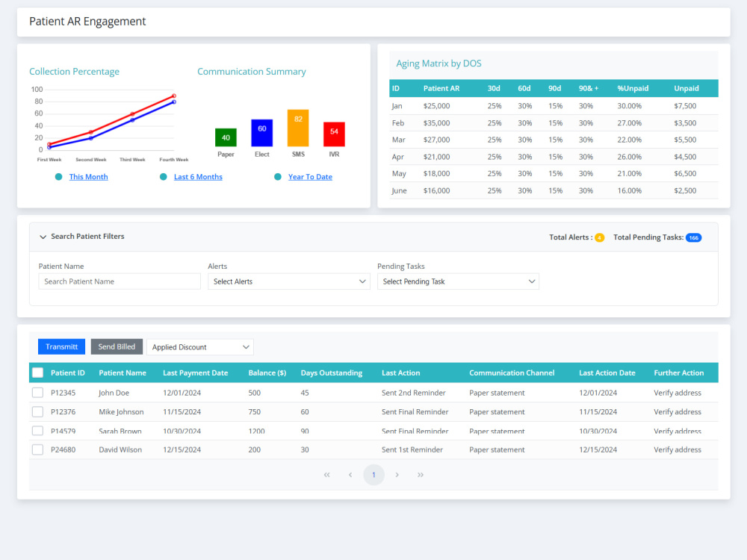
Task: Click the 1200 balance for Sarah Brown
Action: click(x=256, y=431)
